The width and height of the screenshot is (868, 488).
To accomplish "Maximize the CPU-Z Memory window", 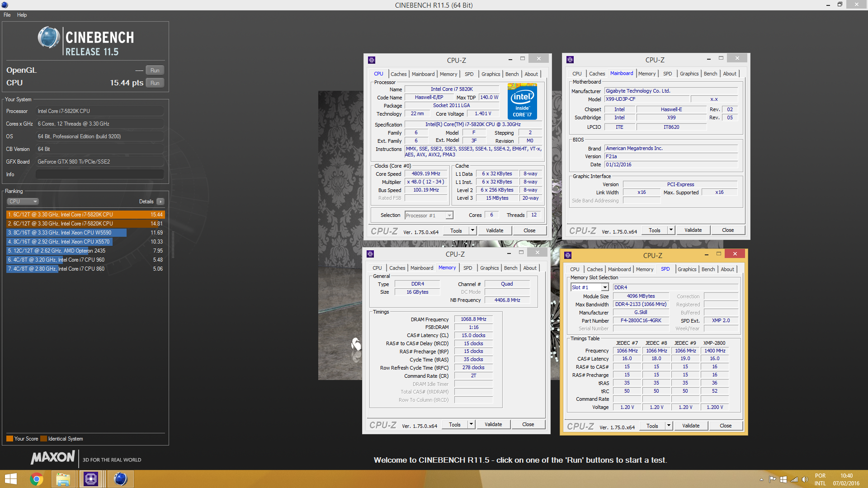I will [x=521, y=253].
